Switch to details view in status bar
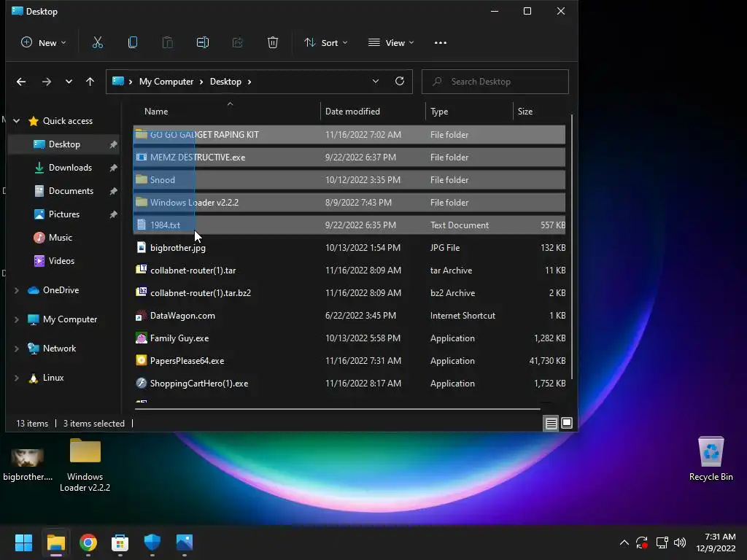This screenshot has width=747, height=560. 551,423
